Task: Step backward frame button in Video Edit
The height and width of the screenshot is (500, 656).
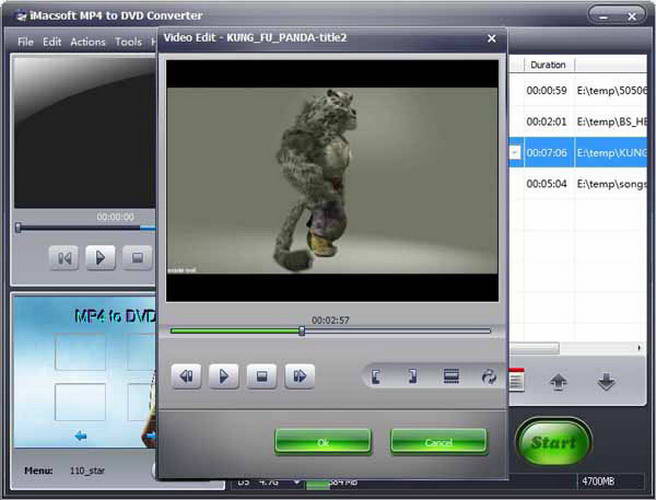Action: click(186, 376)
